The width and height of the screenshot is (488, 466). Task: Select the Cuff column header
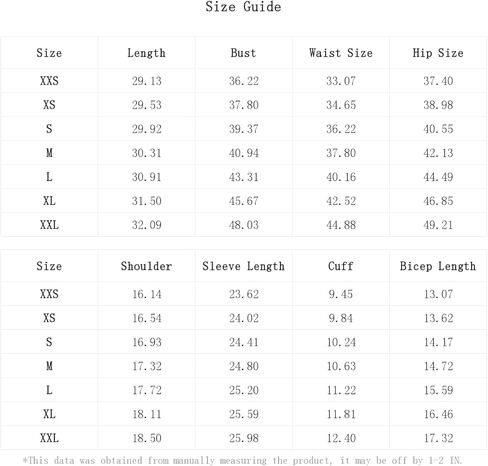click(341, 266)
